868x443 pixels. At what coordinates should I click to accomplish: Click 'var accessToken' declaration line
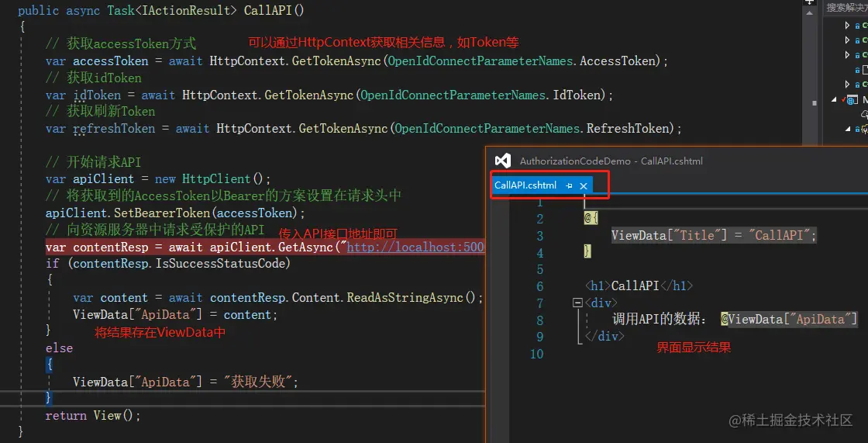[x=357, y=61]
